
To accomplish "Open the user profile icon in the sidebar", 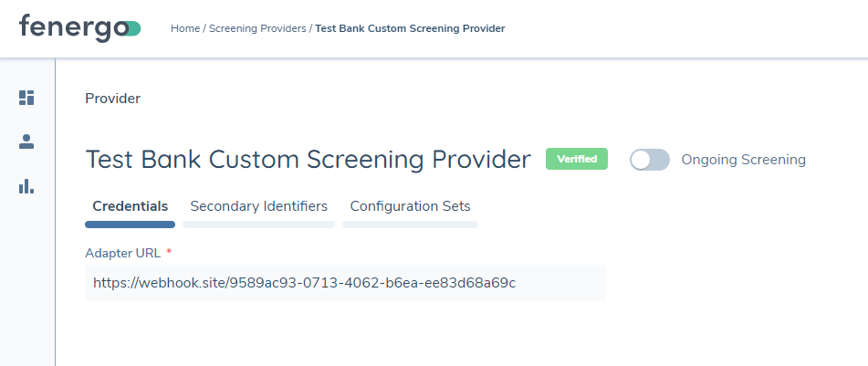I will [26, 141].
